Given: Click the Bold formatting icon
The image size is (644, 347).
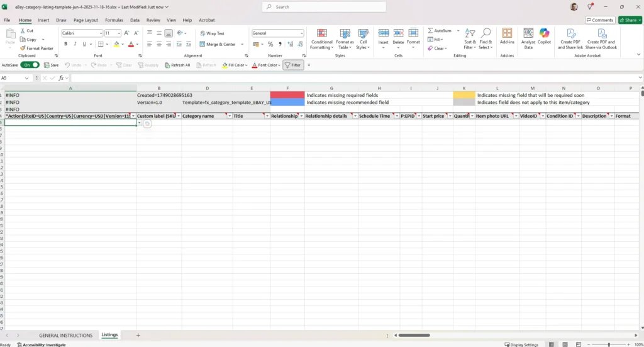Looking at the screenshot, I should coord(65,44).
